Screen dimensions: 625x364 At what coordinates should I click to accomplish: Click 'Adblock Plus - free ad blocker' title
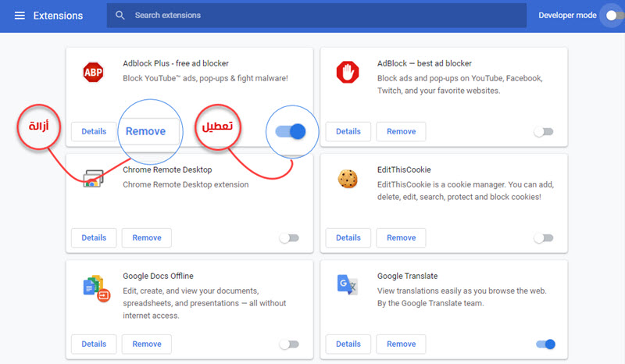176,63
